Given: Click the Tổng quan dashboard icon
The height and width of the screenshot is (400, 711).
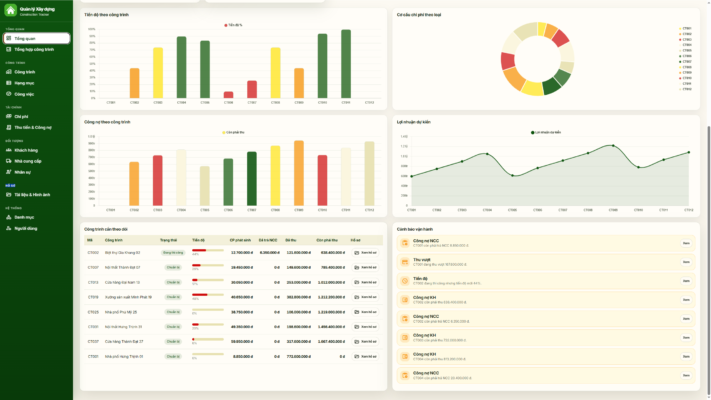Looking at the screenshot, I should (x=9, y=39).
